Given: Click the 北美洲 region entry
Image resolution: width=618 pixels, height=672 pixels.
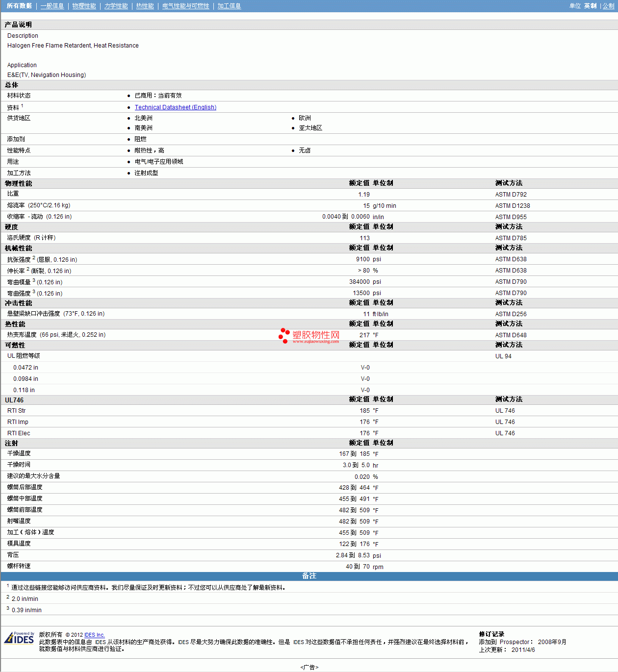Looking at the screenshot, I should point(143,118).
